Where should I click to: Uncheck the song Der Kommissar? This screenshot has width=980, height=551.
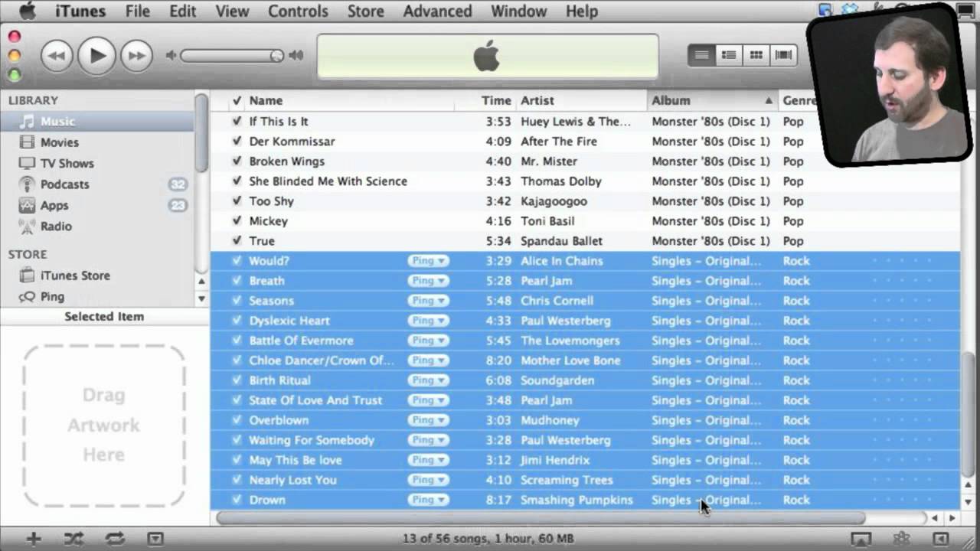[237, 142]
